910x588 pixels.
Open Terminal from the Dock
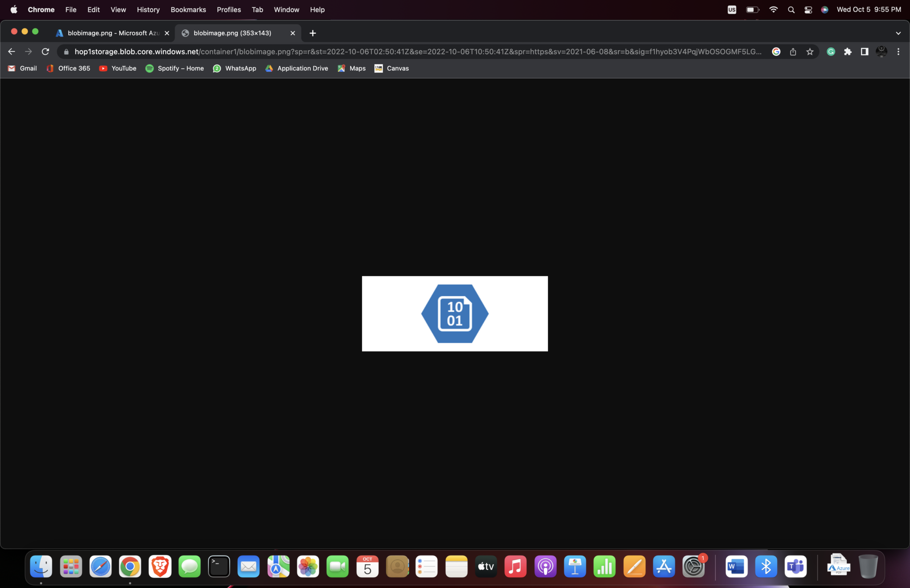coord(219,566)
